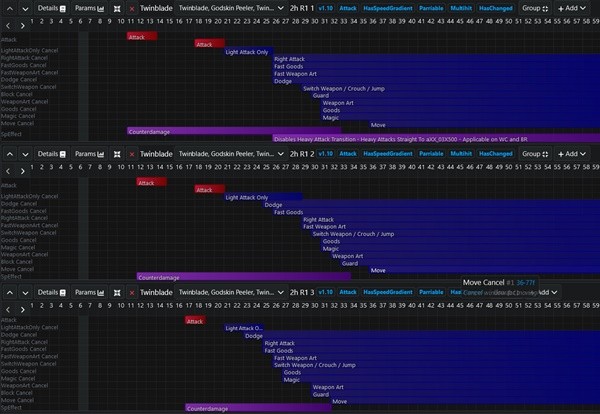Toggle HasSpeedGradient tag on 2h R1 1

[388, 8]
